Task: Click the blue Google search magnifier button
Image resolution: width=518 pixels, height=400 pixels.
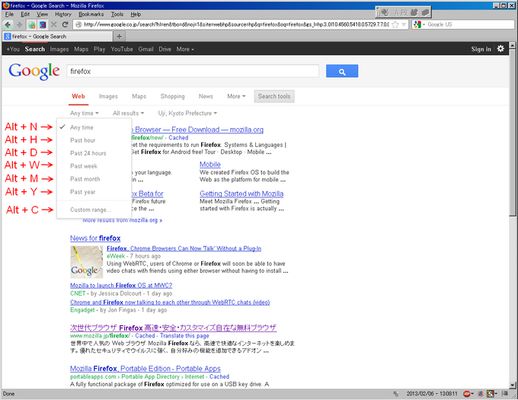Action: pyautogui.click(x=342, y=71)
